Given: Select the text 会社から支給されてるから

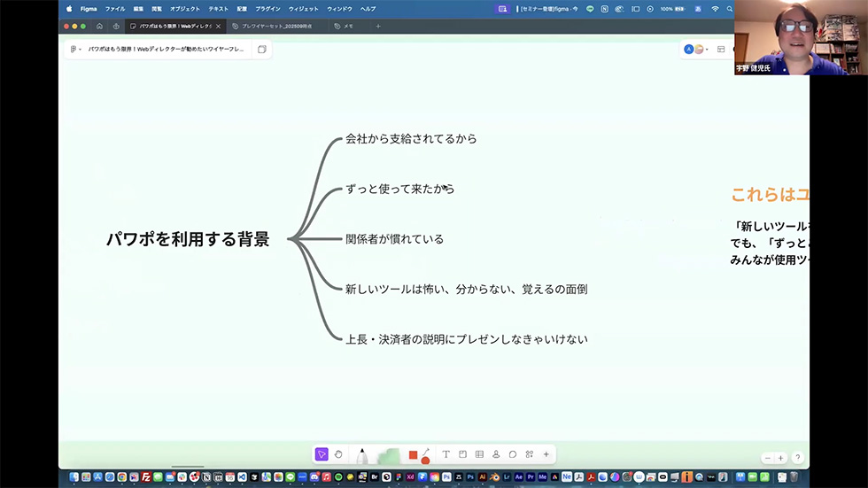Looking at the screenshot, I should tap(411, 139).
